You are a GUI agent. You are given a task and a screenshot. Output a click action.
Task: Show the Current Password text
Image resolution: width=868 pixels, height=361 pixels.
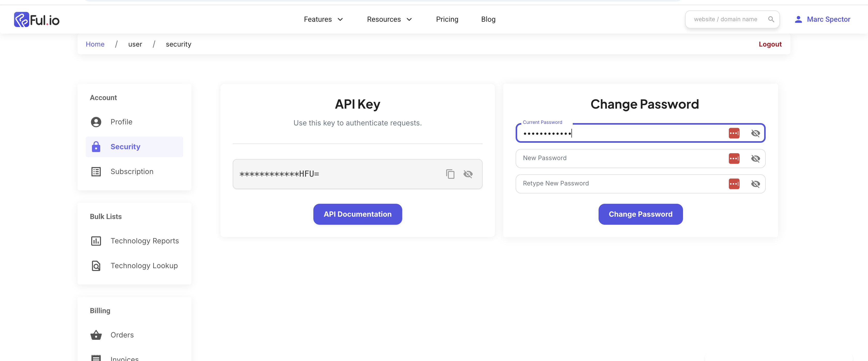tap(755, 133)
